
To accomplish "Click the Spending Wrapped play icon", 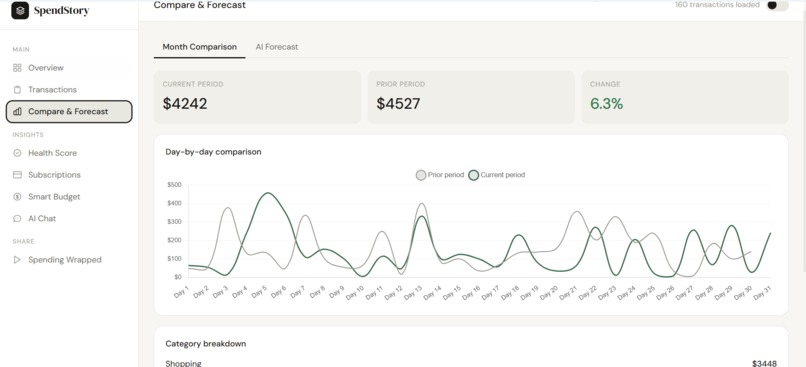I will click(17, 260).
